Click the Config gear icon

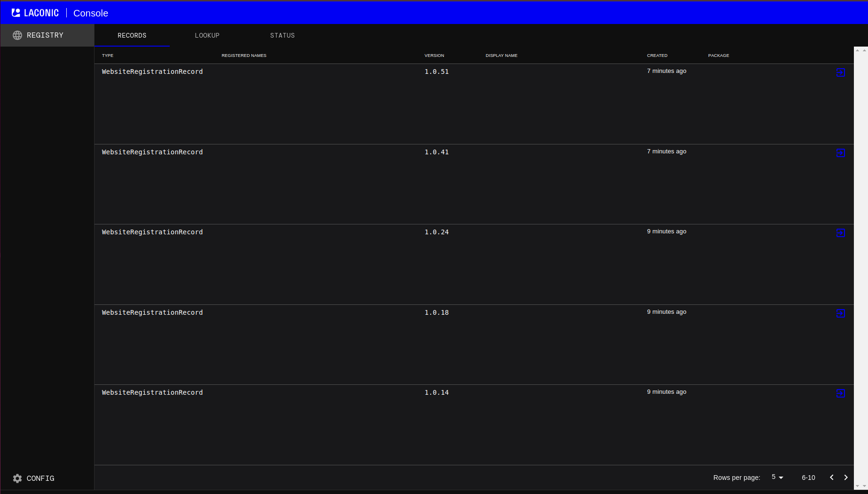tap(17, 478)
